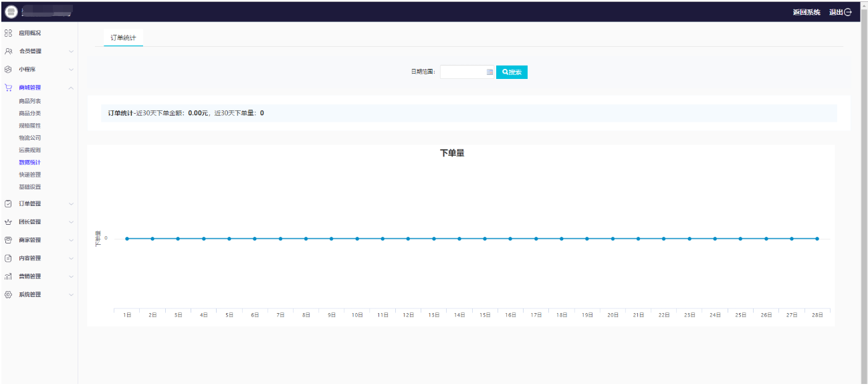Open 商品列表 submenu item
868x386 pixels.
(29, 101)
